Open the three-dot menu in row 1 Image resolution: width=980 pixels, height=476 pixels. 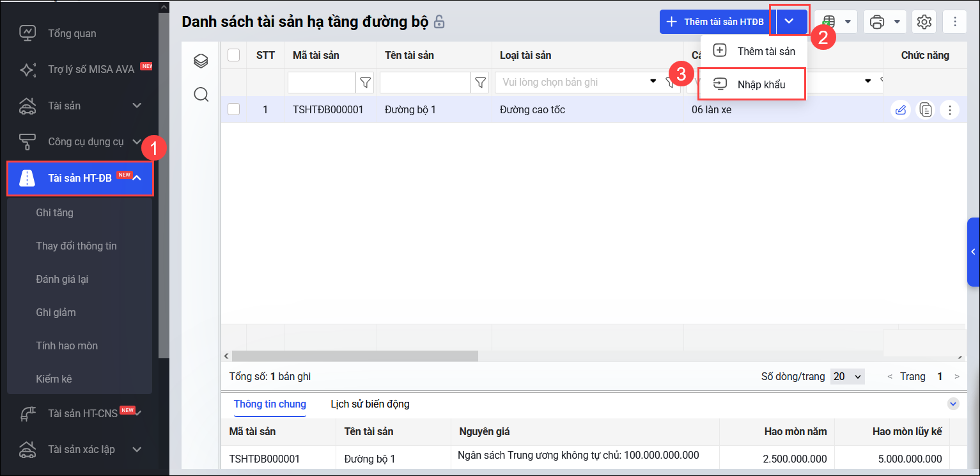949,110
